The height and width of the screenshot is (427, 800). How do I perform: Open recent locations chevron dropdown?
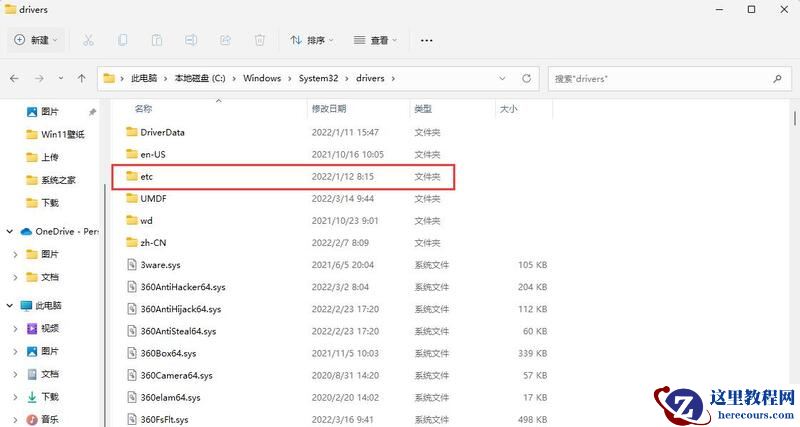[x=61, y=79]
